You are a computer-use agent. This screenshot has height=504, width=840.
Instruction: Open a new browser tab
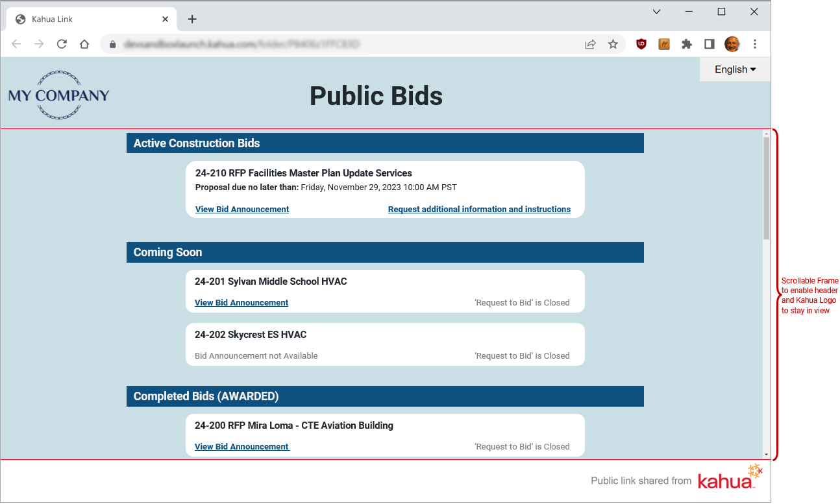192,19
